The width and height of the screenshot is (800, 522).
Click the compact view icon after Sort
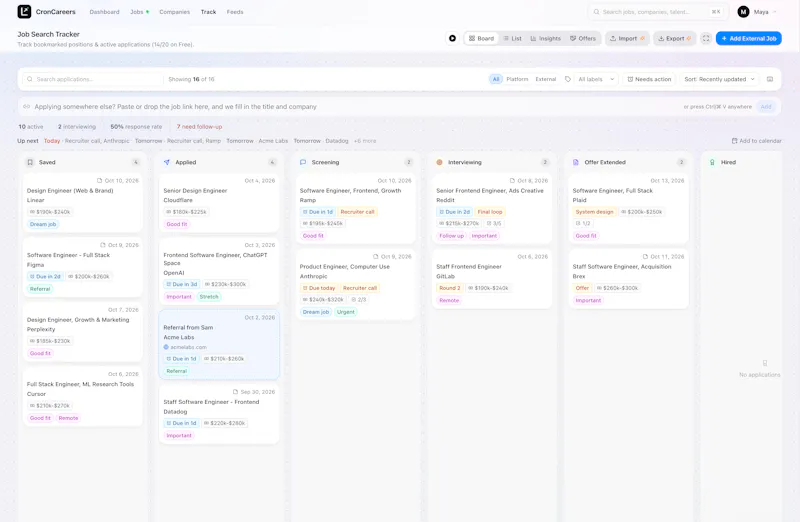pos(770,79)
